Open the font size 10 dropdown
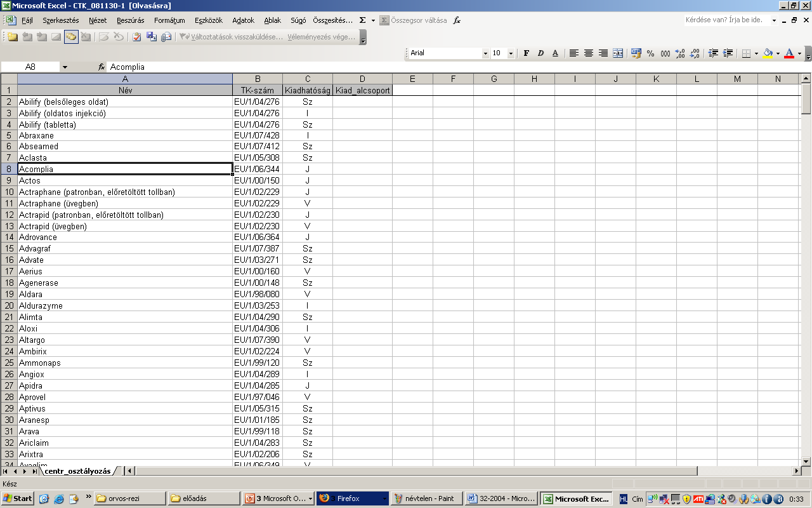Viewport: 812px width, 508px height. [511, 53]
